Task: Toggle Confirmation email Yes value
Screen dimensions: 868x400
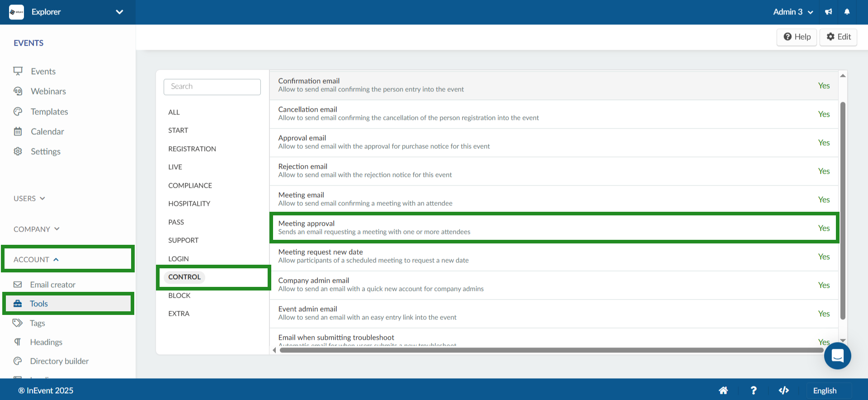Action: (x=824, y=86)
